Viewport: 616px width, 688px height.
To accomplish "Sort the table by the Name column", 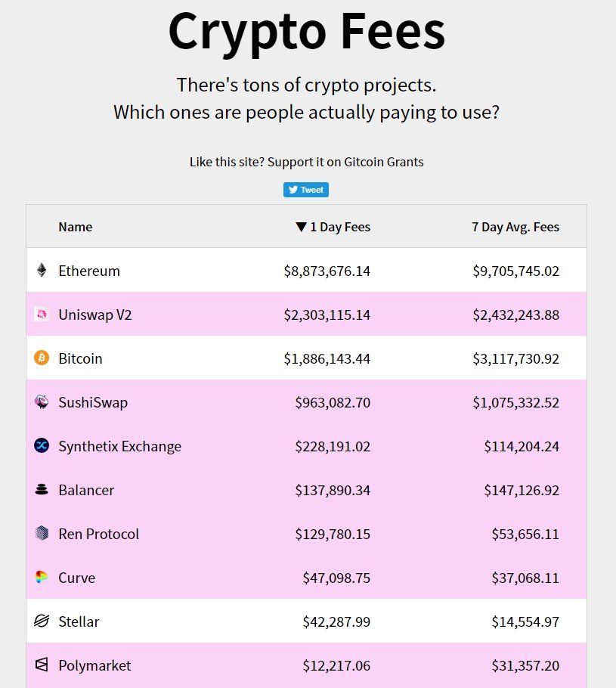I will 75,227.
